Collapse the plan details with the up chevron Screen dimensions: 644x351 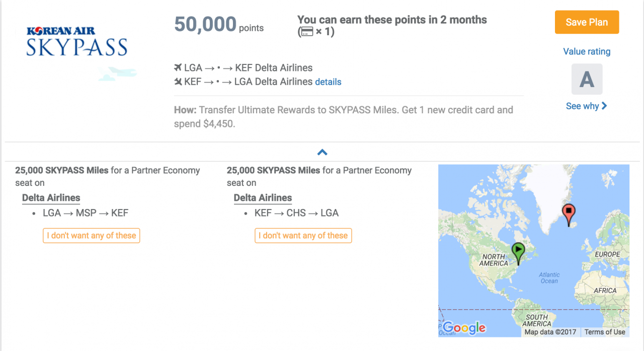[323, 152]
